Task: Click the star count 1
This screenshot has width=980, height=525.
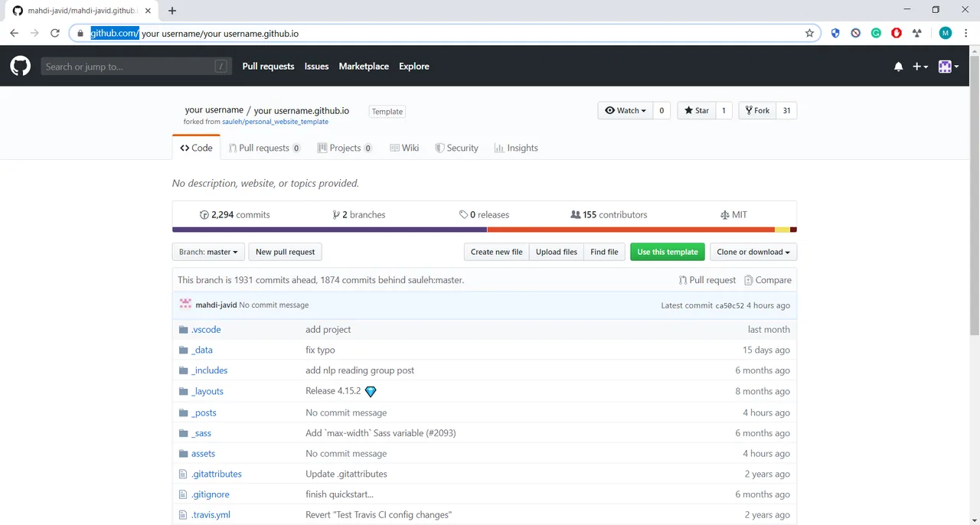Action: [724, 110]
